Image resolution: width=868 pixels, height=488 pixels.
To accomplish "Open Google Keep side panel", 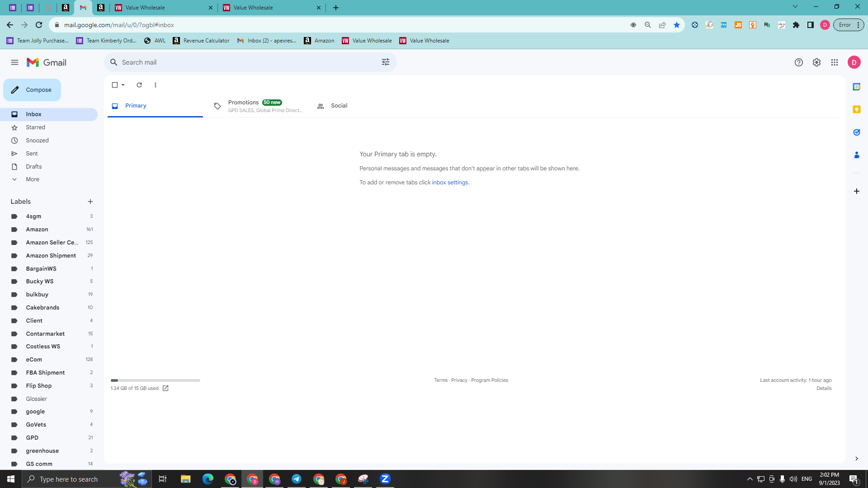I will (856, 109).
